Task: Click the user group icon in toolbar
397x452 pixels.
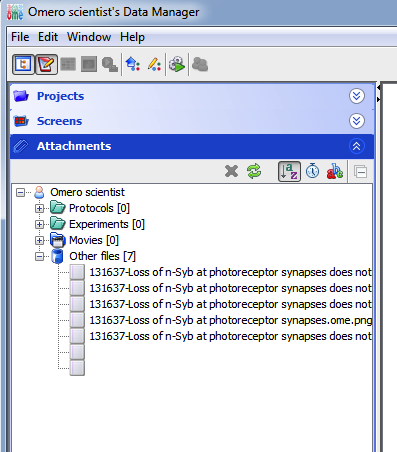Action: [x=200, y=64]
